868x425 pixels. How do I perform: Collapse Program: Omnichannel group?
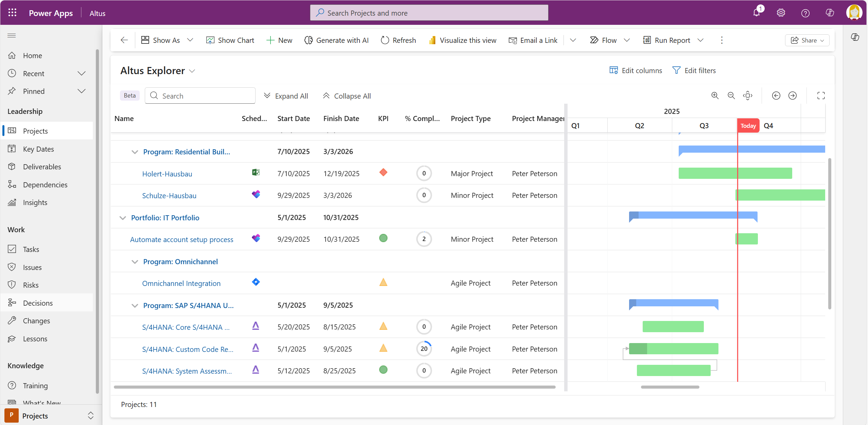(x=135, y=262)
